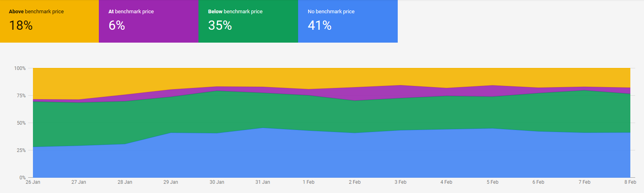Select the No benchmark price card
Screen dimensions: 644x193
[348, 21]
